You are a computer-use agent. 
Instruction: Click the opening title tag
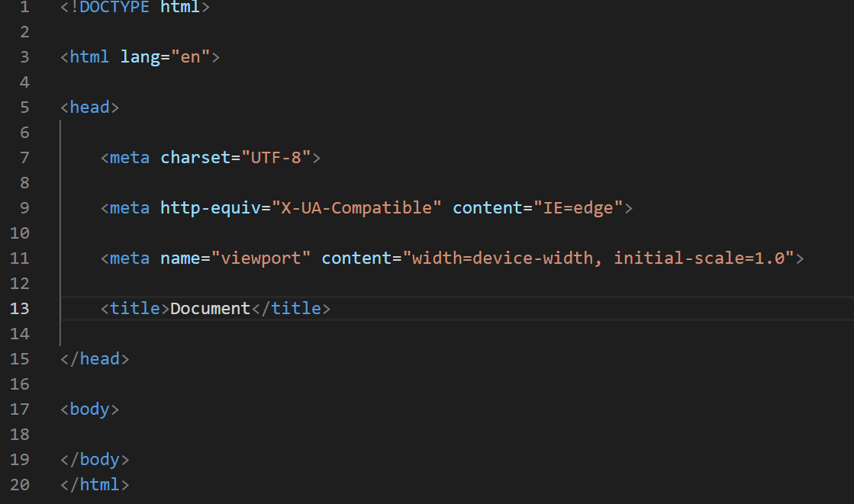click(x=135, y=309)
